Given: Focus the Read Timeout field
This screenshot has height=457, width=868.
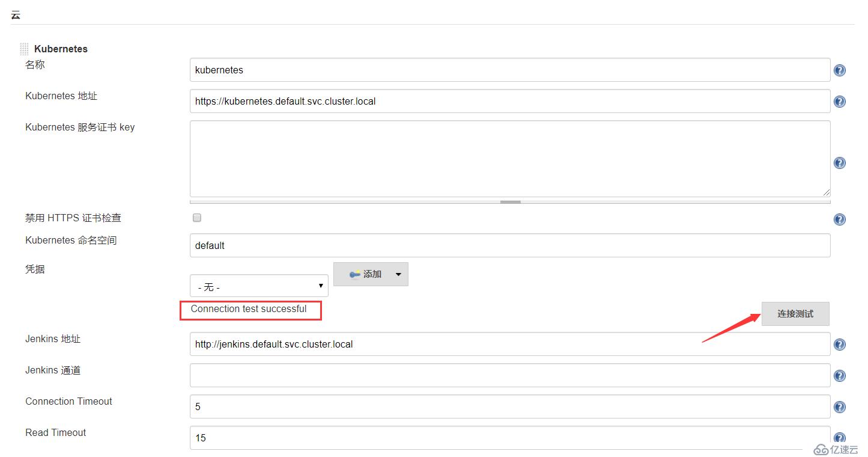Looking at the screenshot, I should click(x=510, y=438).
